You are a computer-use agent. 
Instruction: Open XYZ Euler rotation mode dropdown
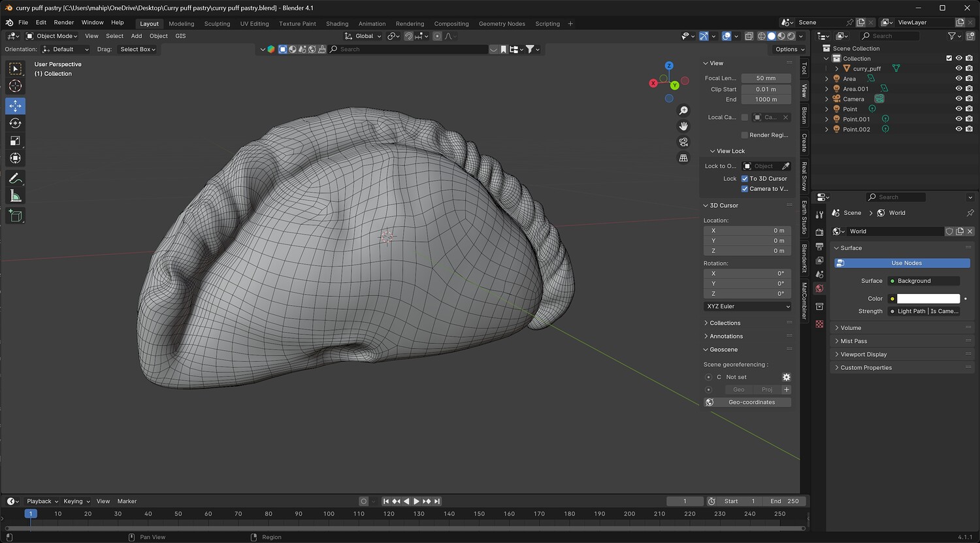(747, 306)
